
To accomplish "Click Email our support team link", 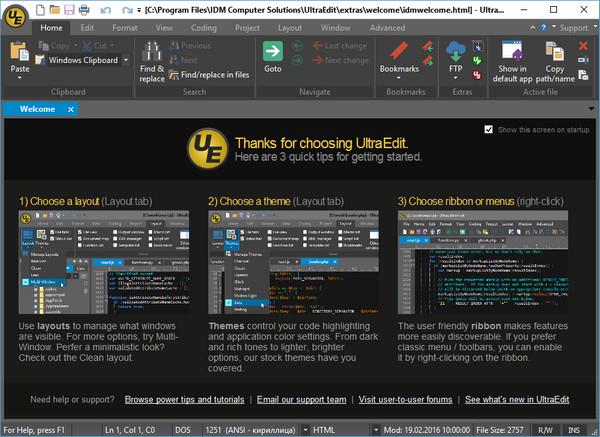I will pyautogui.click(x=301, y=399).
